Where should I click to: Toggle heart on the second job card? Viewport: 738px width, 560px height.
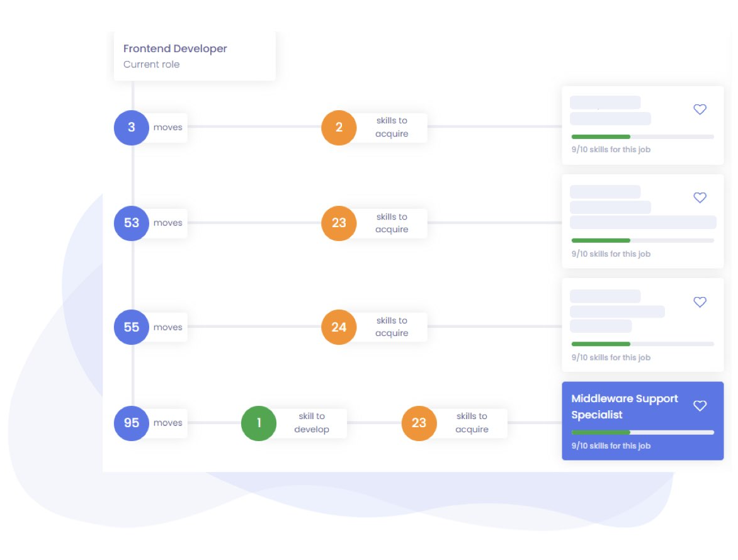(x=700, y=198)
